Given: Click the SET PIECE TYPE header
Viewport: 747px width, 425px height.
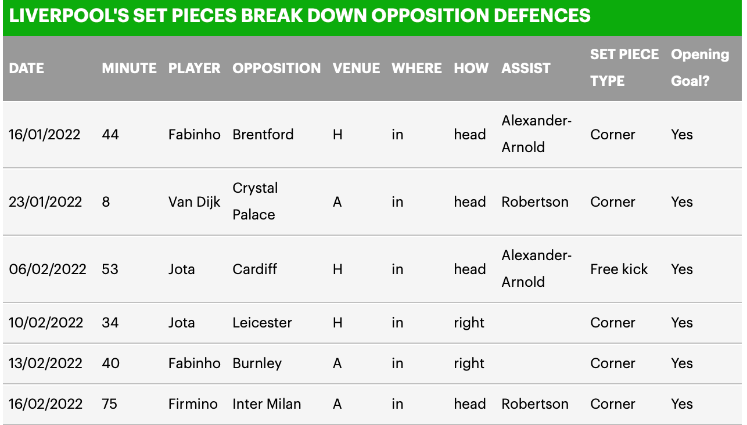Looking at the screenshot, I should click(x=624, y=68).
